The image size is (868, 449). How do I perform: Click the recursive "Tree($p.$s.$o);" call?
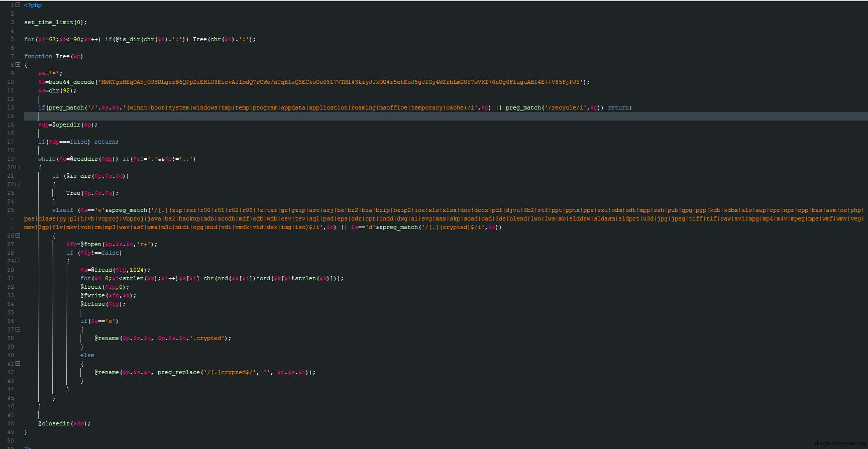[x=92, y=193]
